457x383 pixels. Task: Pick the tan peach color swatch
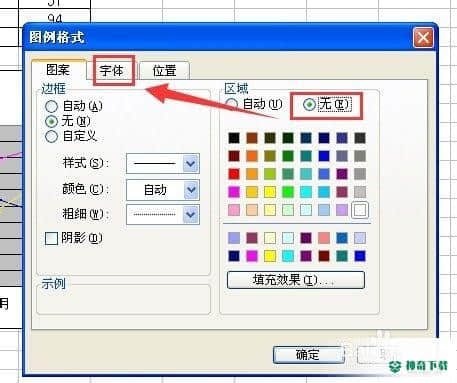[x=252, y=210]
